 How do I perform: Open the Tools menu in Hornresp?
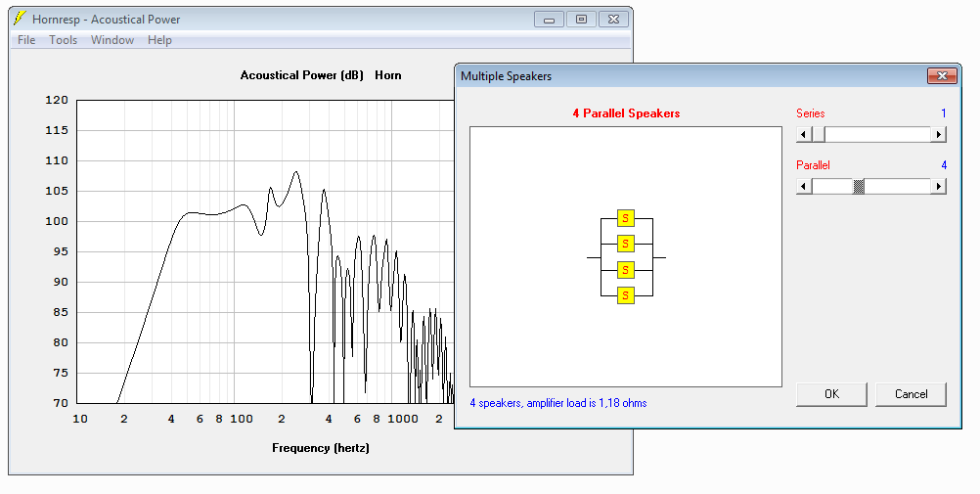coord(64,40)
